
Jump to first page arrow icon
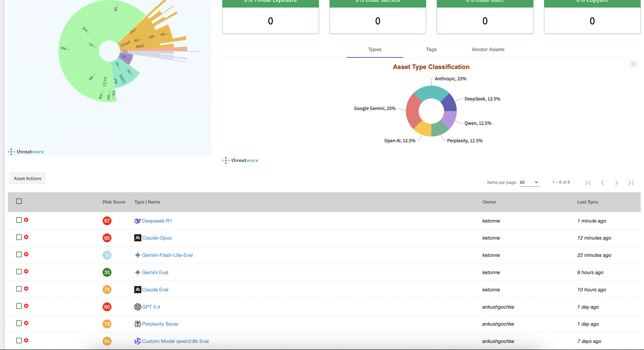pyautogui.click(x=588, y=183)
